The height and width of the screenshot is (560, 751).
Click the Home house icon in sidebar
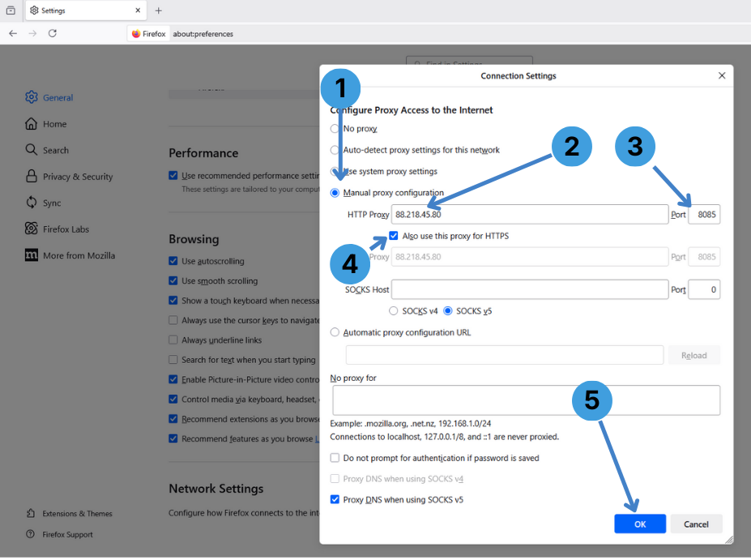[31, 124]
